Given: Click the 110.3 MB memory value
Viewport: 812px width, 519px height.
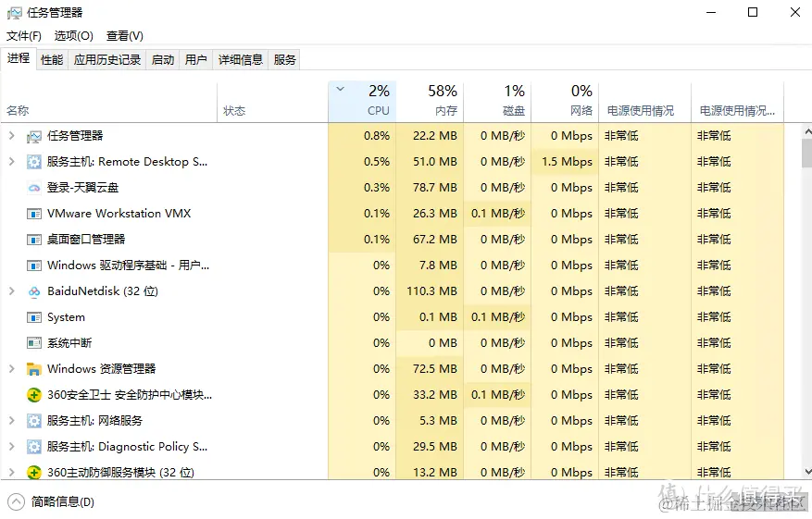Looking at the screenshot, I should pyautogui.click(x=431, y=290).
